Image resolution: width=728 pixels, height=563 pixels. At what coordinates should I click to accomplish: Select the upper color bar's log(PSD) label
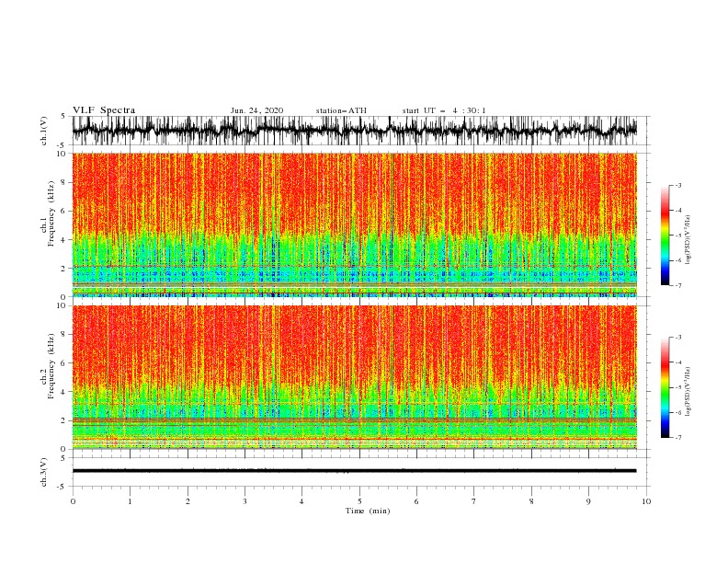(688, 240)
